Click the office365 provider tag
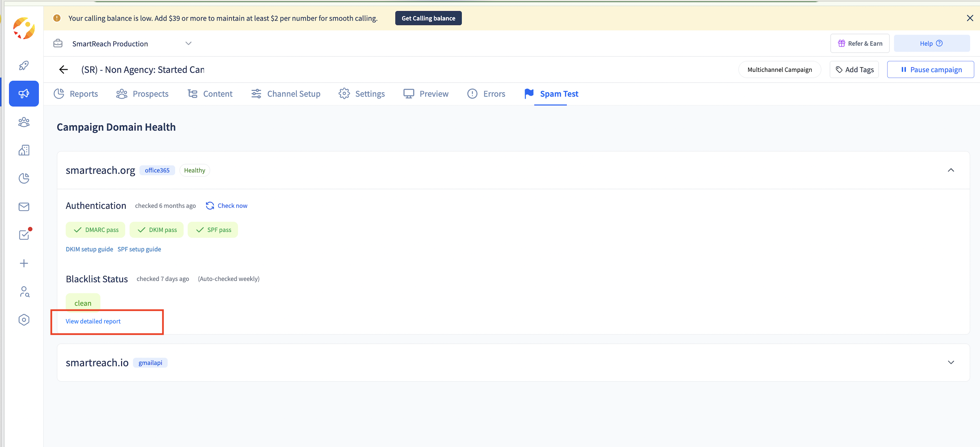This screenshot has height=447, width=980. [x=157, y=170]
